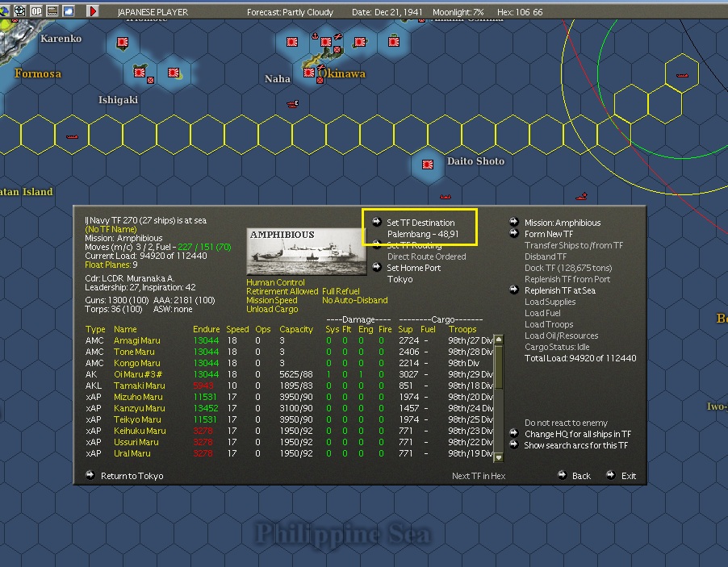The image size is (728, 567).
Task: Click the list report icon in the toolbar
Action: coord(52,10)
